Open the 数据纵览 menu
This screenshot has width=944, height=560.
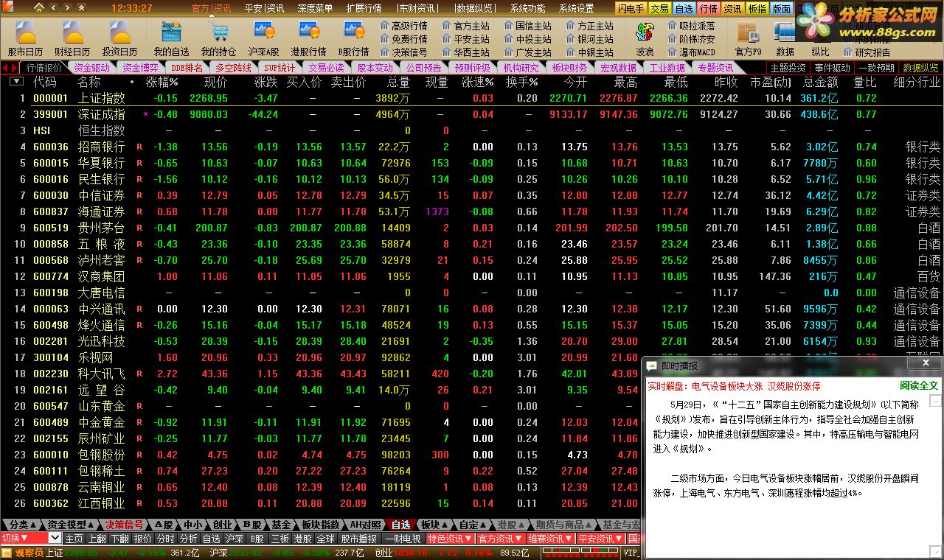tap(475, 8)
